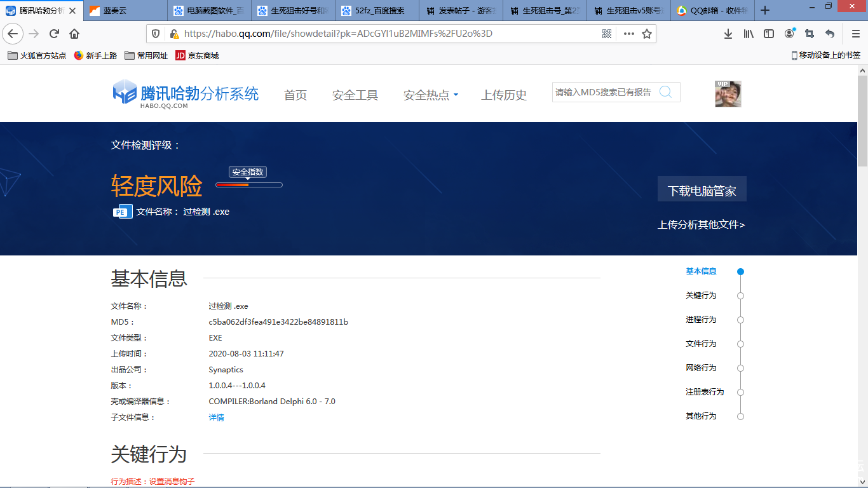Click the MD5 hash value c5ba062df3fea491e3422be84891811b
The image size is (868, 488).
(x=278, y=322)
